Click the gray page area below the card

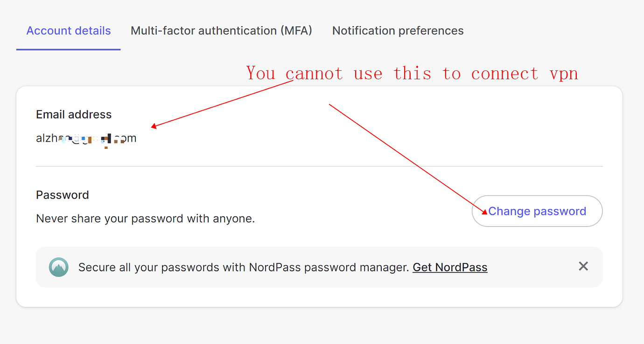coord(319,326)
